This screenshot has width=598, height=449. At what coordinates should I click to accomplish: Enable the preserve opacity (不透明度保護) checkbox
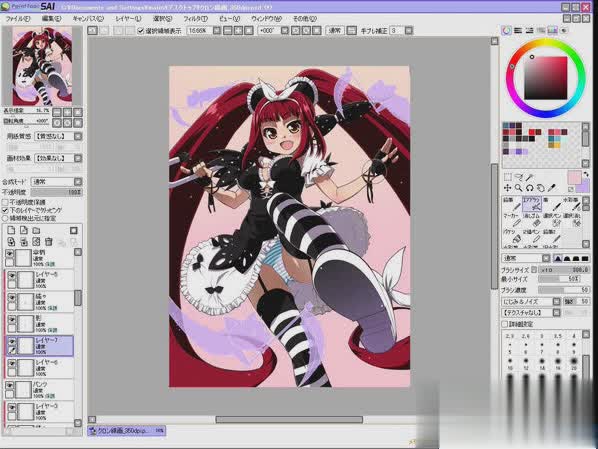(x=5, y=202)
